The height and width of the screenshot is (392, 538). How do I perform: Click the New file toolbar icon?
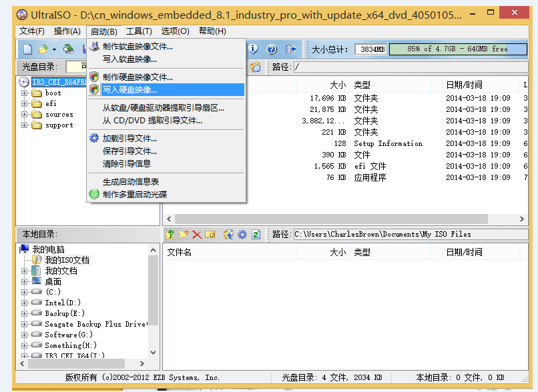click(28, 49)
